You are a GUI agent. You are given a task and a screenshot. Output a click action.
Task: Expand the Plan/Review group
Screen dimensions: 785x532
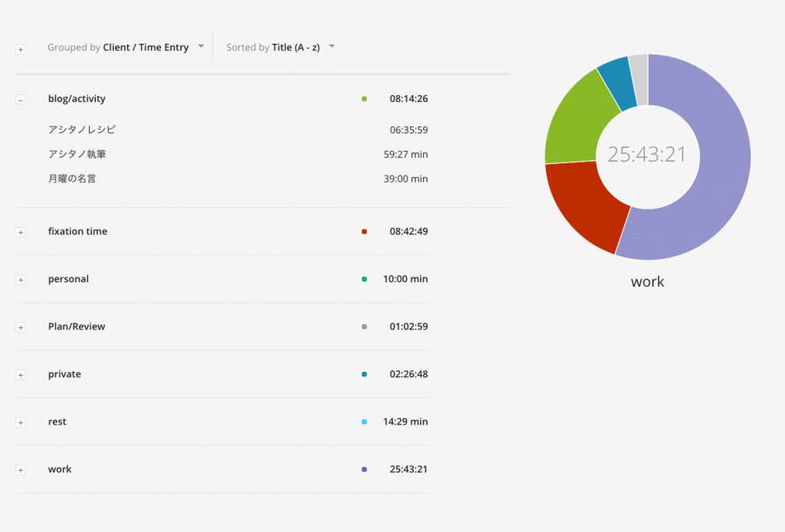click(x=21, y=327)
